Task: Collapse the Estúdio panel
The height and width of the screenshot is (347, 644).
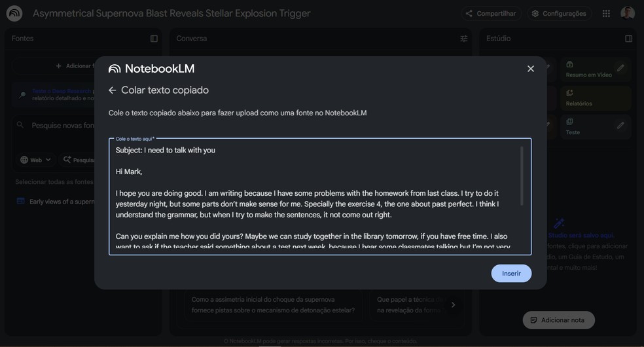Action: click(628, 39)
